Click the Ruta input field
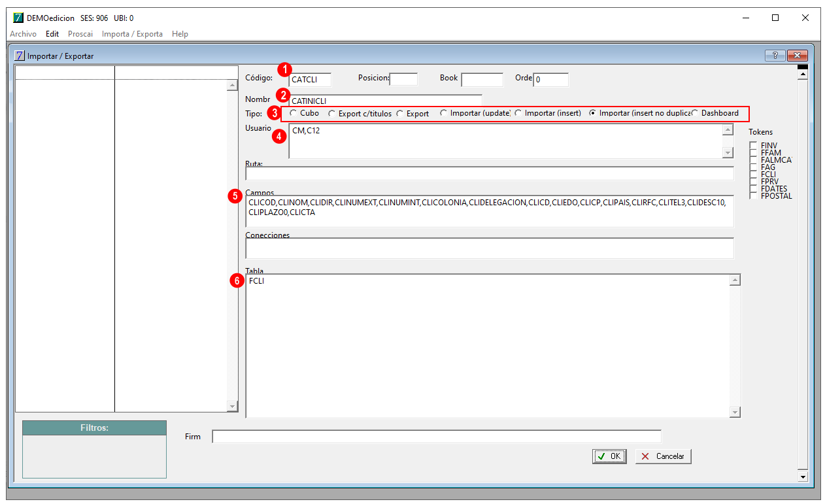Screen dimensions: 825x504 (490, 173)
